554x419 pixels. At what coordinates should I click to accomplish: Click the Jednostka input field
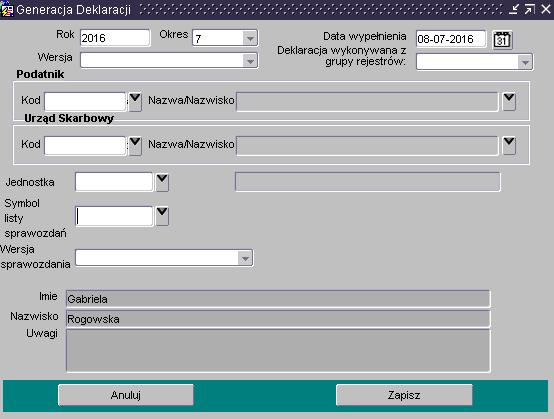pyautogui.click(x=114, y=182)
